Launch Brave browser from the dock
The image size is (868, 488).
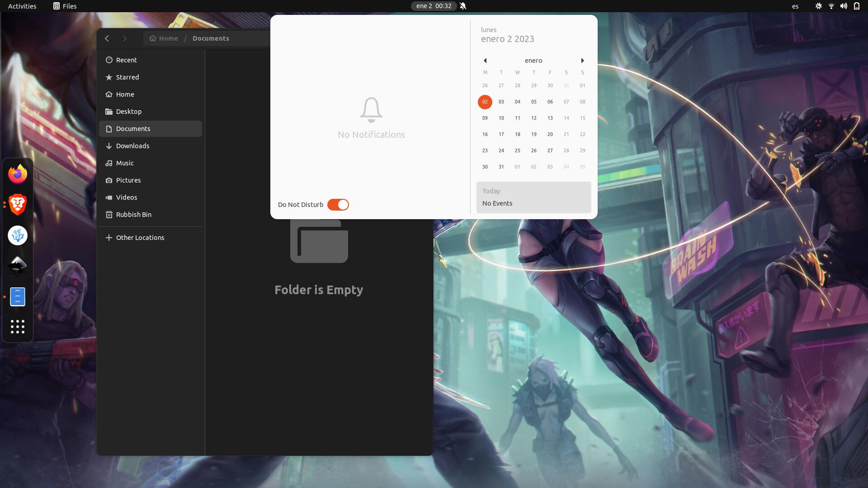pyautogui.click(x=18, y=205)
